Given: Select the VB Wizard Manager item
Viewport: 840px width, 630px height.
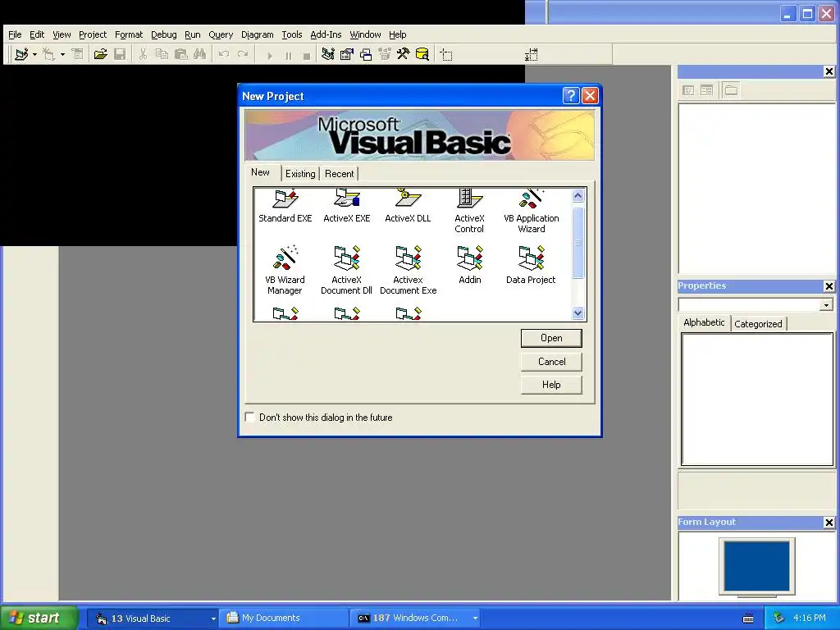Looking at the screenshot, I should (x=285, y=271).
